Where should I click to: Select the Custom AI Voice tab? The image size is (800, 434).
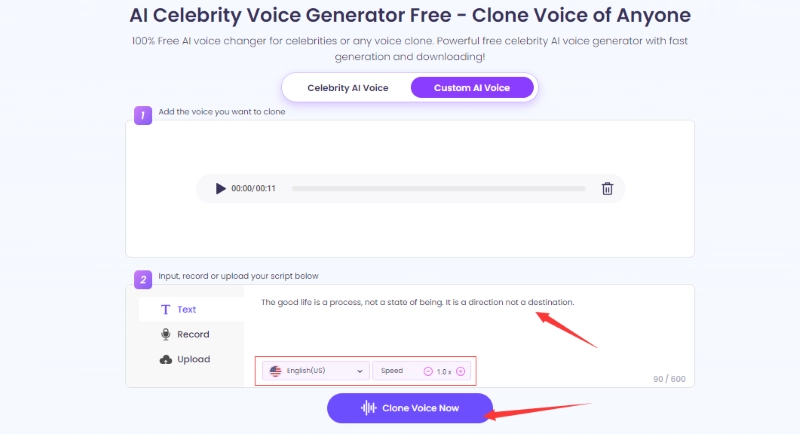(x=471, y=88)
